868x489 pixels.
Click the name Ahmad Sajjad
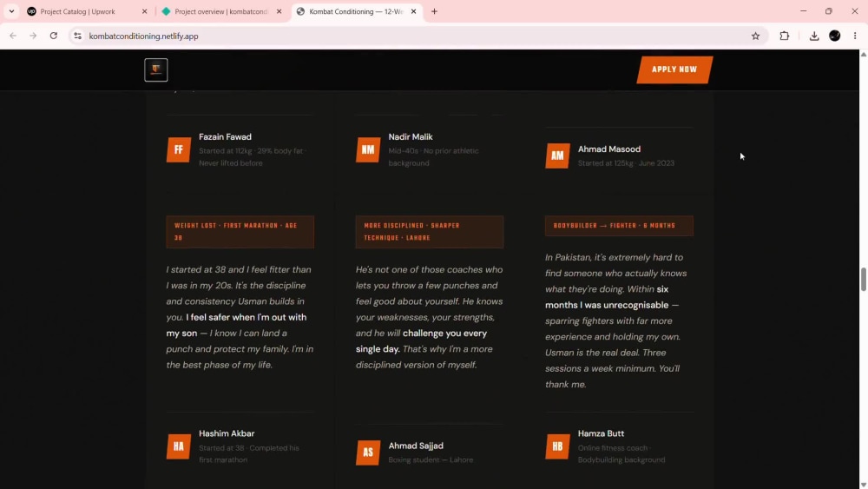[416, 446]
